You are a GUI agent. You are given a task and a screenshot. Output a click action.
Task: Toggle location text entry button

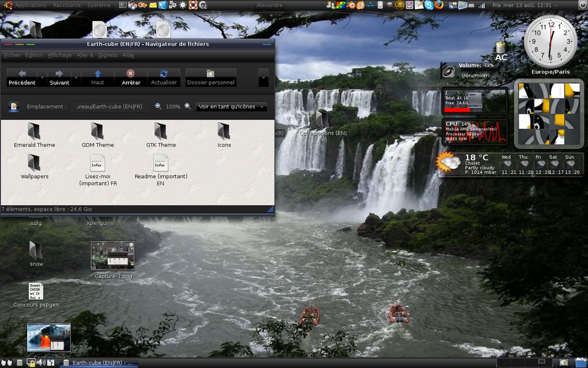[x=14, y=107]
